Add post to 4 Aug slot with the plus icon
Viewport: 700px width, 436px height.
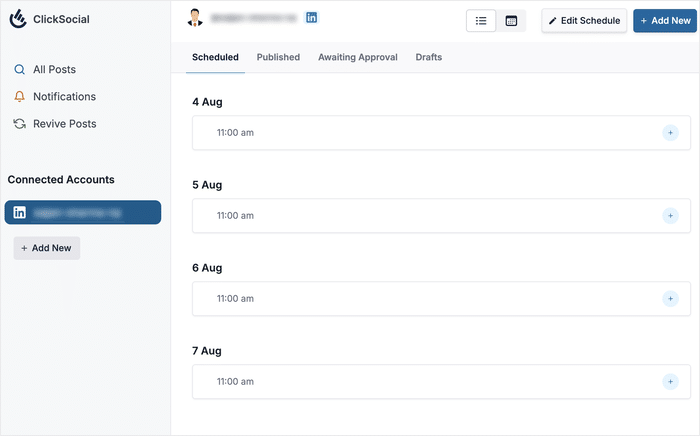click(670, 133)
